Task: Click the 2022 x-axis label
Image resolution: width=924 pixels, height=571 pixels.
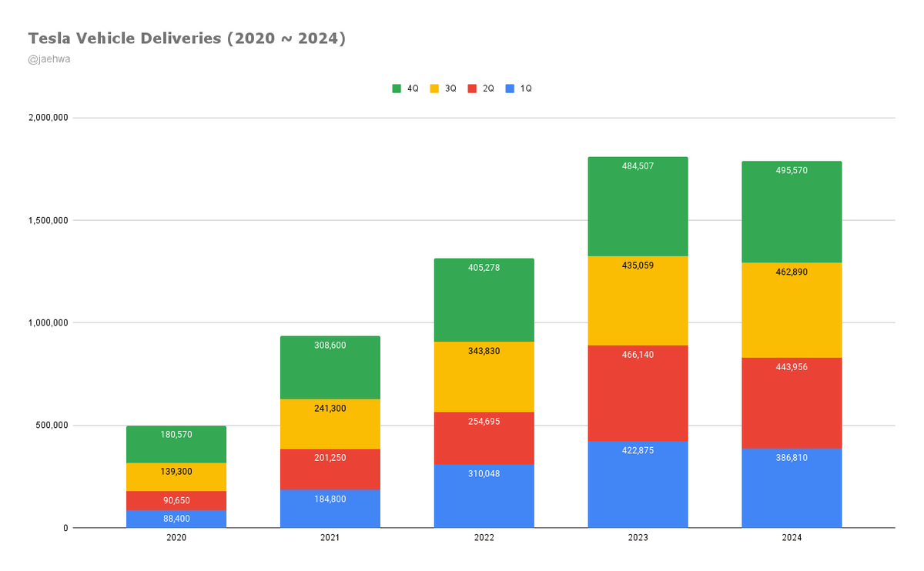Action: [x=484, y=539]
